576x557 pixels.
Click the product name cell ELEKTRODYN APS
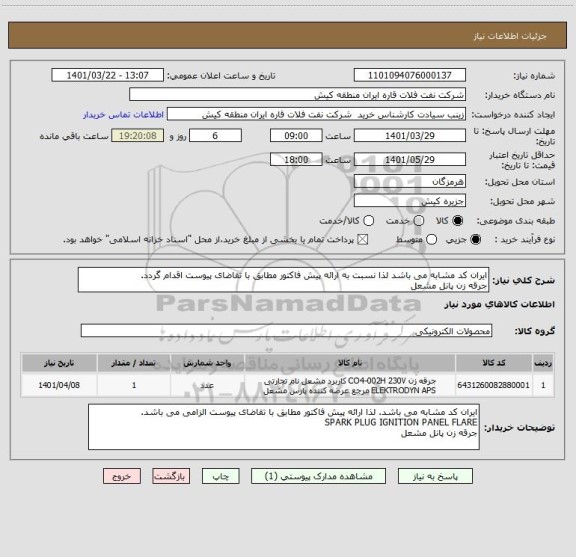click(350, 385)
